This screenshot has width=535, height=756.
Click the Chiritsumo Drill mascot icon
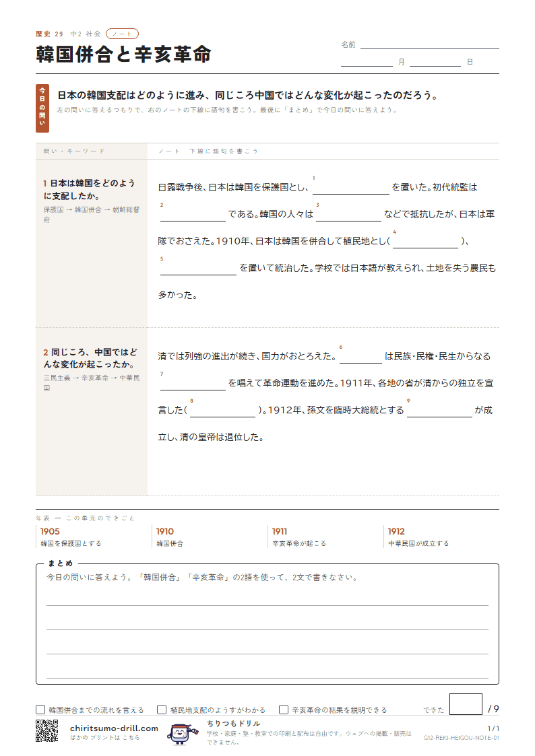(x=181, y=733)
